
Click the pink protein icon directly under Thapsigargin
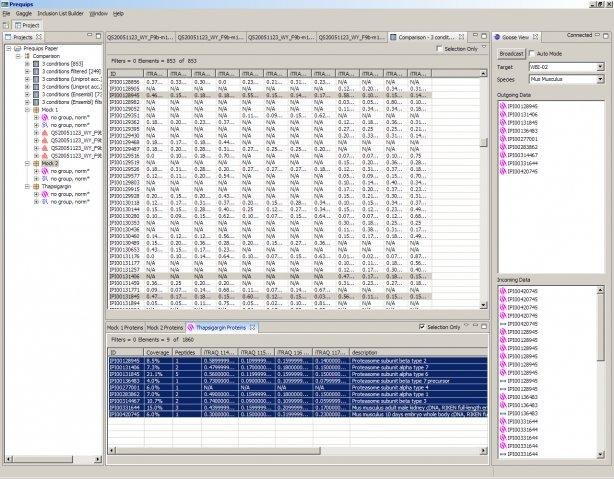click(x=45, y=194)
